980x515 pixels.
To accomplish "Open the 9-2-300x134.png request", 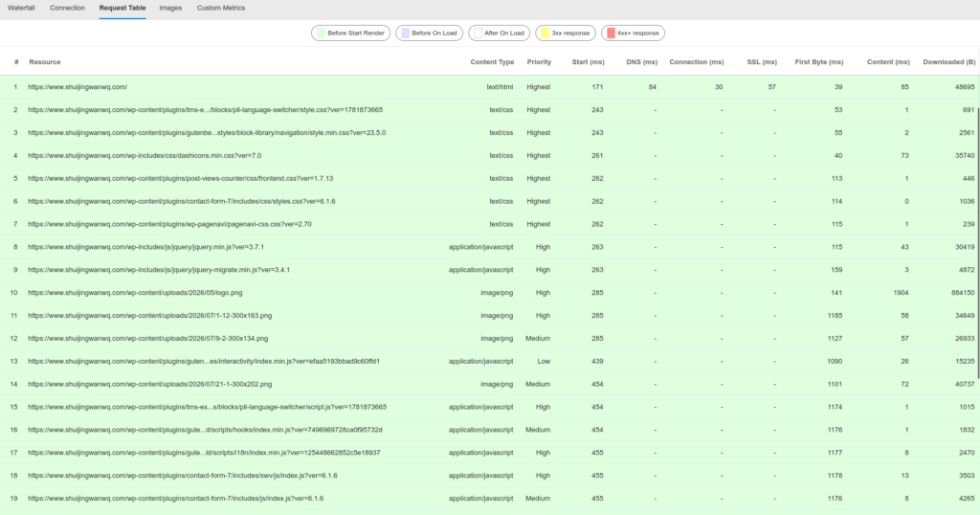I will [147, 338].
